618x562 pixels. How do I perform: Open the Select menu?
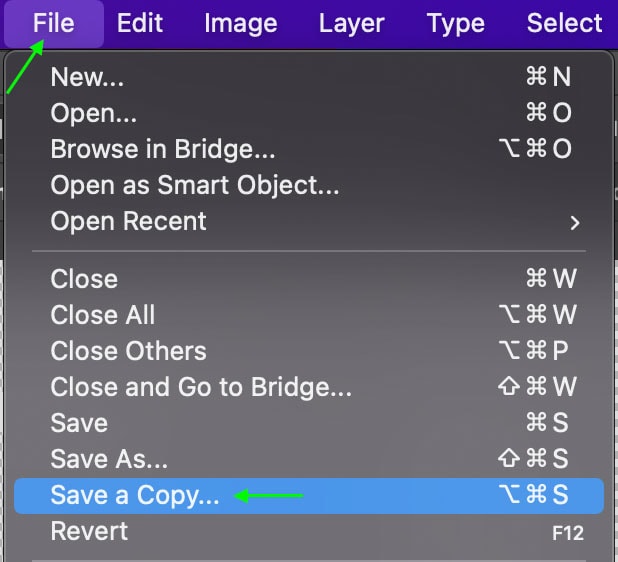[564, 23]
